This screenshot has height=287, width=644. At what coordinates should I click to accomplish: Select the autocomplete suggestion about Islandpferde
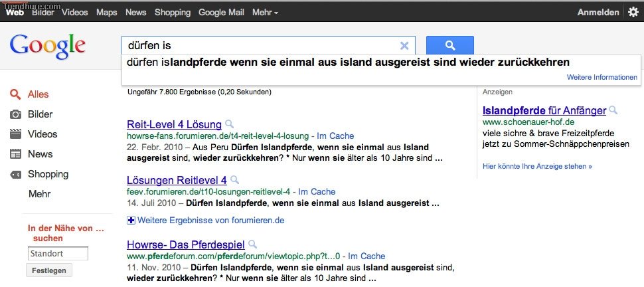click(x=348, y=62)
